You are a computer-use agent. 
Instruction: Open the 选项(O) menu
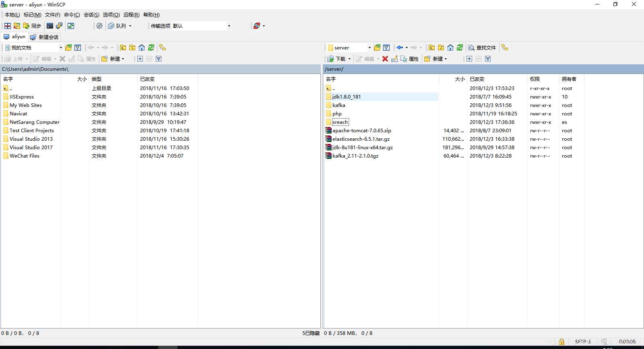click(111, 15)
